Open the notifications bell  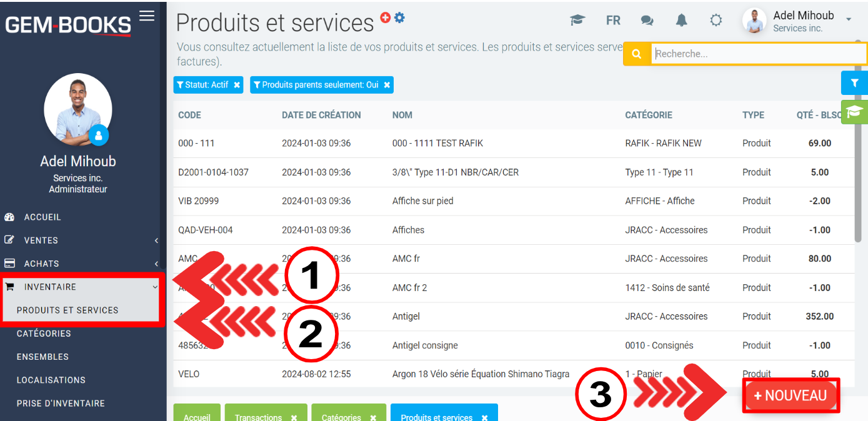pos(681,21)
